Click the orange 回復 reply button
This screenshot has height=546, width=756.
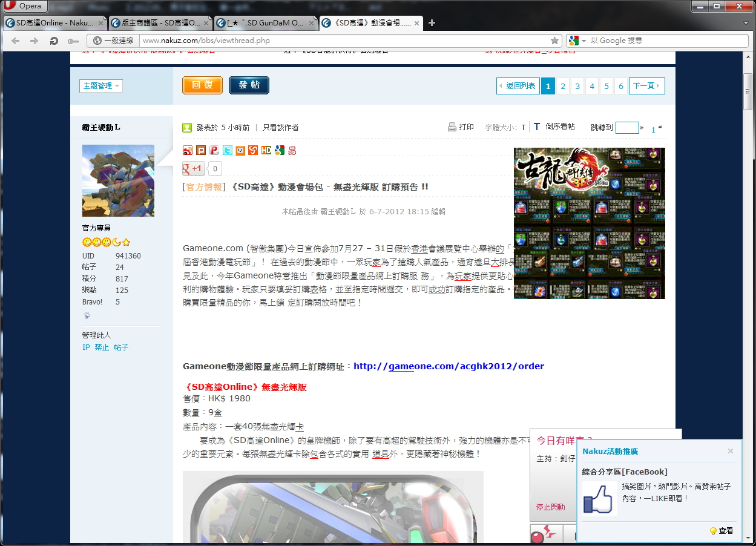click(x=203, y=85)
